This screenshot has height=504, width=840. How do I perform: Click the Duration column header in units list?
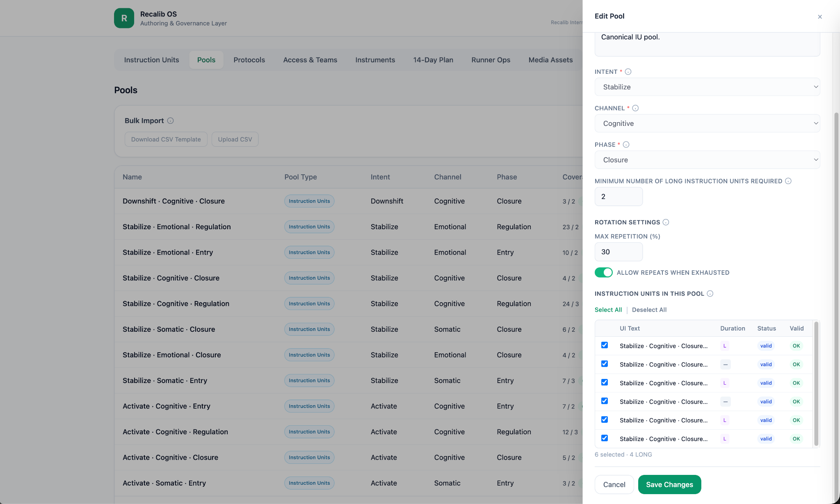click(x=733, y=328)
